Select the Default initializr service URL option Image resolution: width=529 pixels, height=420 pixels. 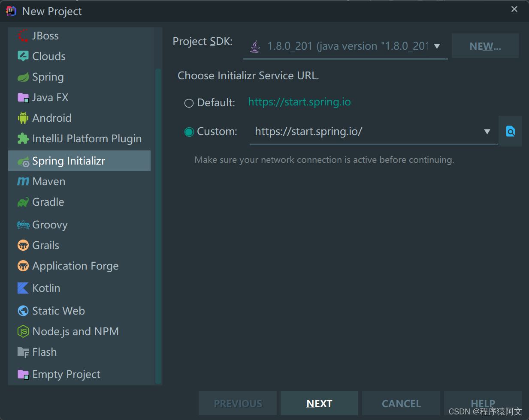coord(189,103)
